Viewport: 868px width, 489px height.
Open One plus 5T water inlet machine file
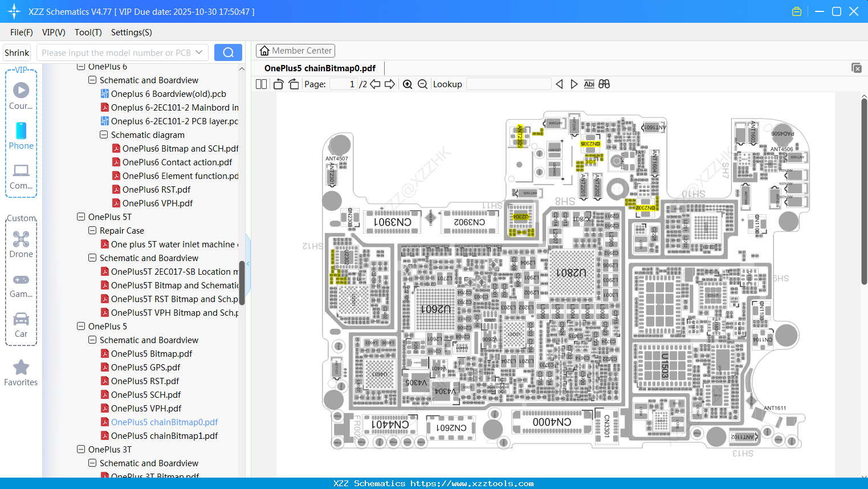(x=174, y=244)
